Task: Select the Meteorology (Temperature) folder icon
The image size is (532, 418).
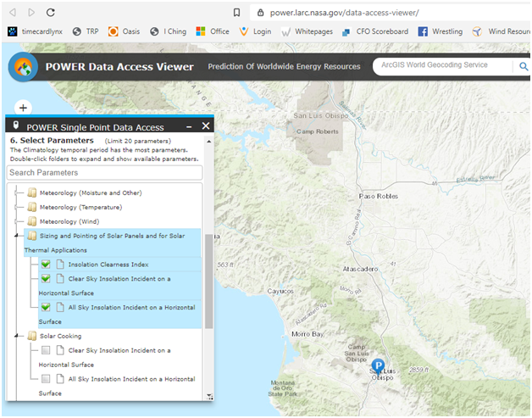Action: (x=32, y=207)
